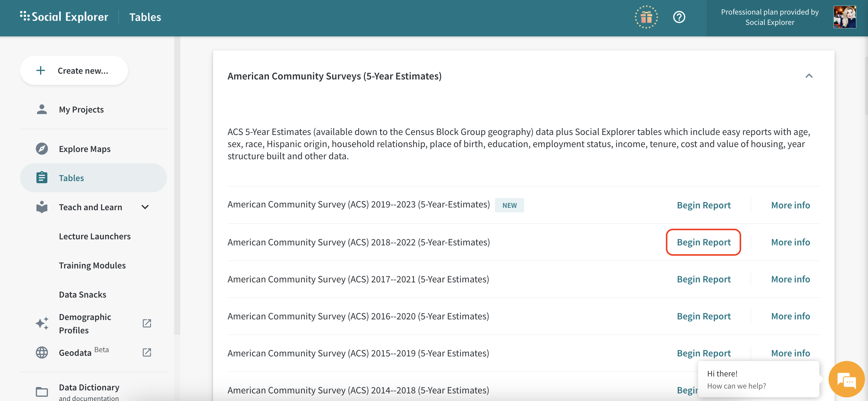
Task: Click the Geodata globe icon
Action: point(42,352)
